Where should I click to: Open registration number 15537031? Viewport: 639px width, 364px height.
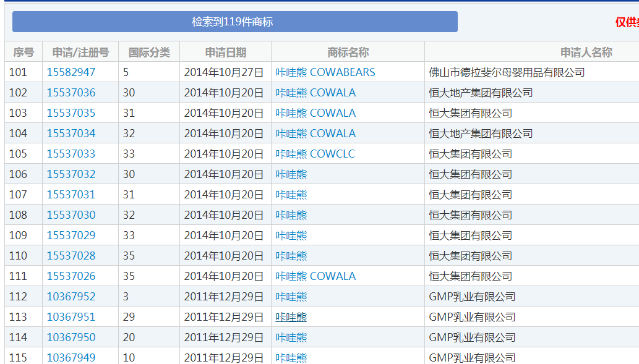71,194
